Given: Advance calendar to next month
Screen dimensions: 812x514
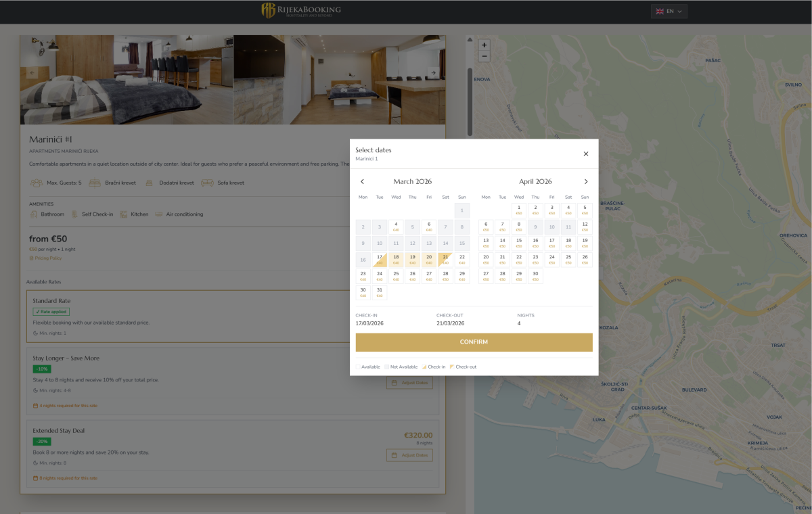Looking at the screenshot, I should 586,182.
